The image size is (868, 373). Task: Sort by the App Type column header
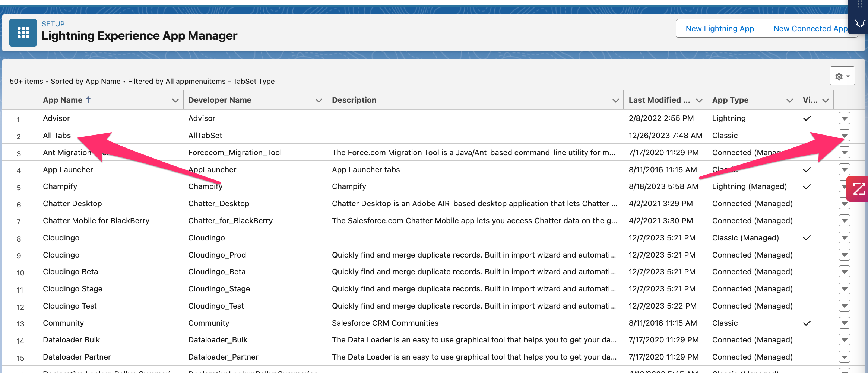click(x=730, y=100)
